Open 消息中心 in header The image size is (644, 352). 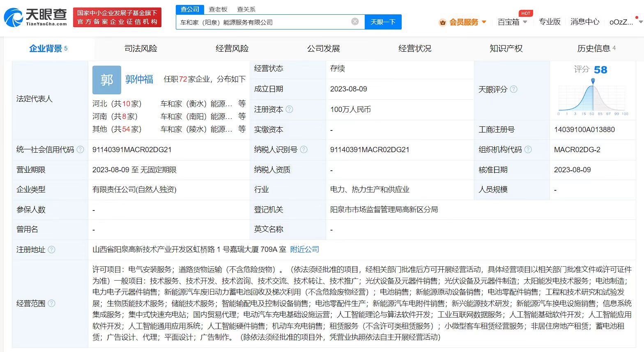pos(585,22)
